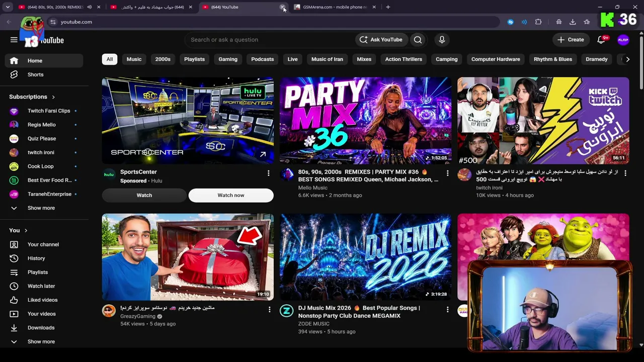
Task: Click the Shazam extension icon
Action: [510, 22]
